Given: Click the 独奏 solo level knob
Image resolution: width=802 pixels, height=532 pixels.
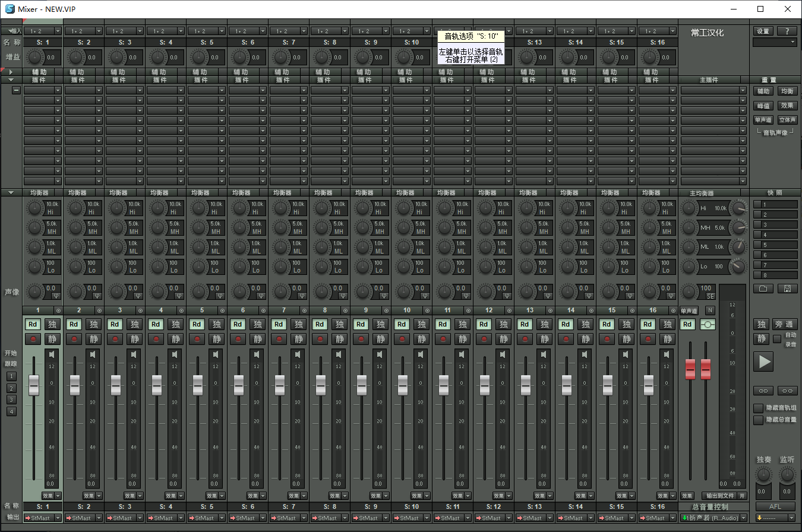Looking at the screenshot, I should click(x=763, y=474).
